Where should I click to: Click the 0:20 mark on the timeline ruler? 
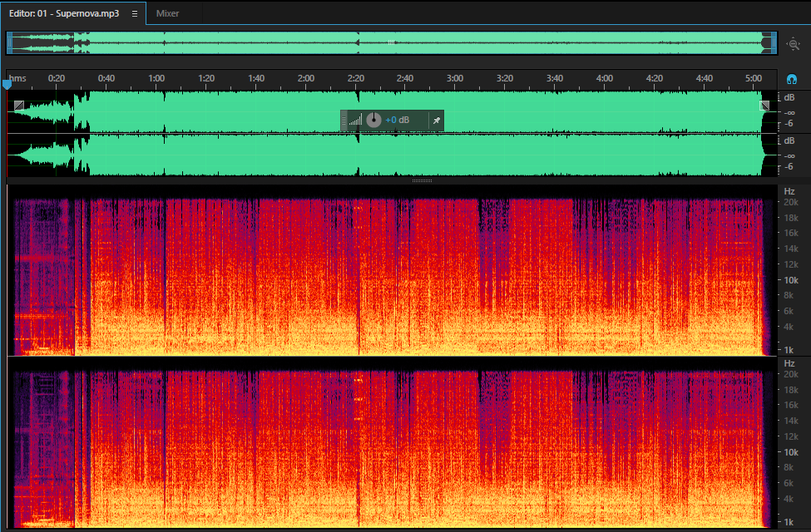[57, 78]
